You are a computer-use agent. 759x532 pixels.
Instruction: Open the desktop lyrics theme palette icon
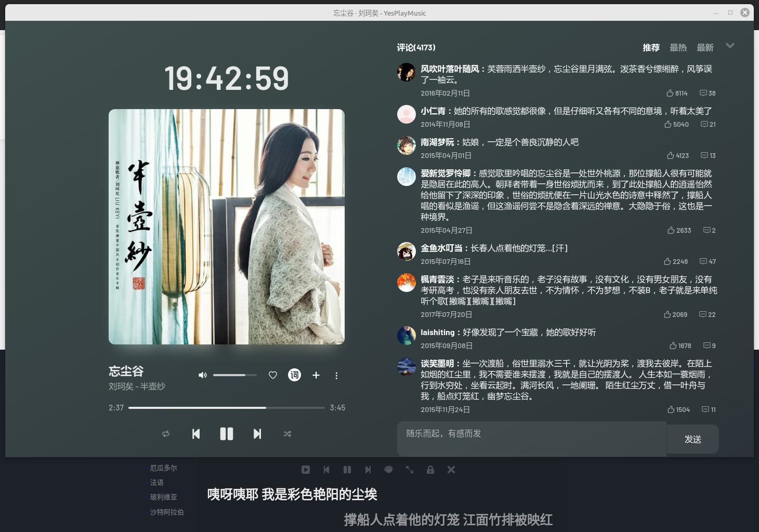[388, 470]
